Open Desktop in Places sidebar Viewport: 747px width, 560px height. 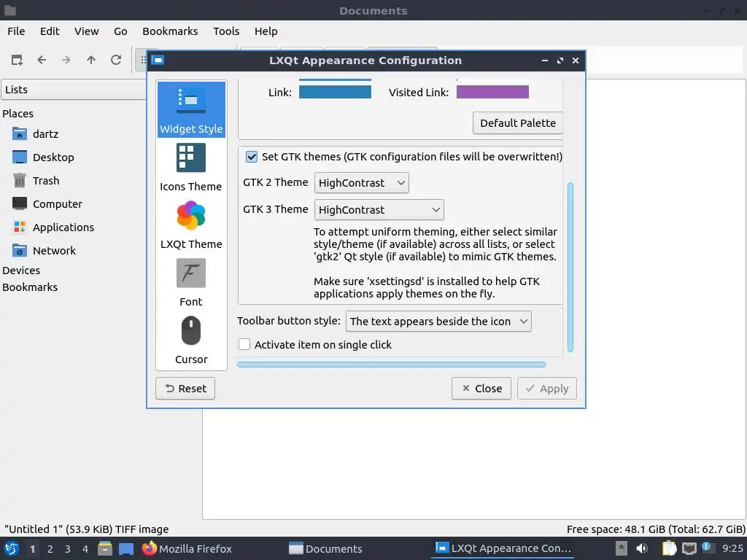click(43, 157)
